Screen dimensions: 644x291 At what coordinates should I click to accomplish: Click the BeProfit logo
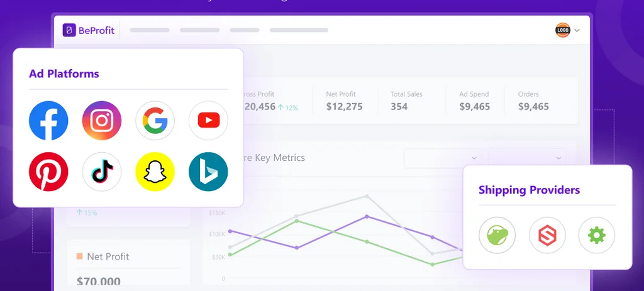pos(89,30)
